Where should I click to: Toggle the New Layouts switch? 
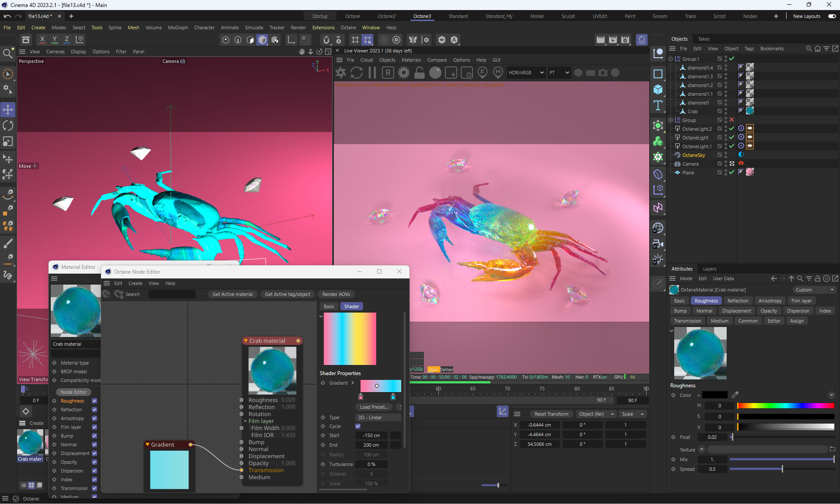(832, 16)
